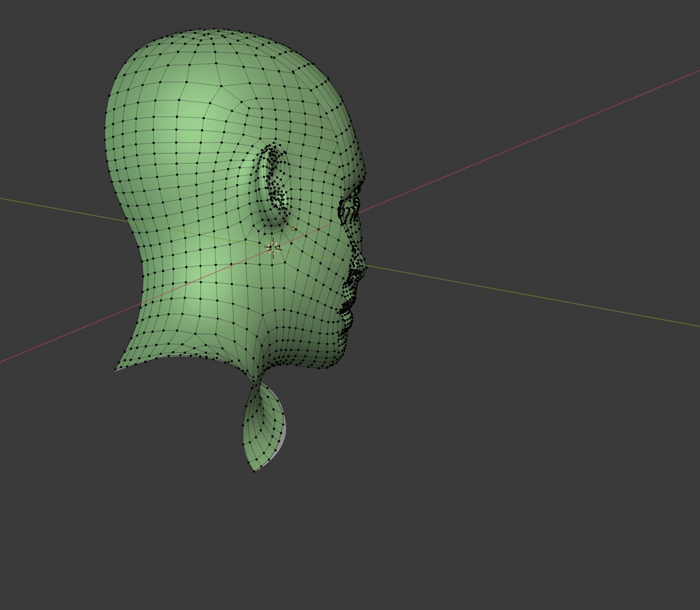Select the orange object origin dot
Image resolution: width=700 pixels, height=610 pixels.
coord(293,229)
